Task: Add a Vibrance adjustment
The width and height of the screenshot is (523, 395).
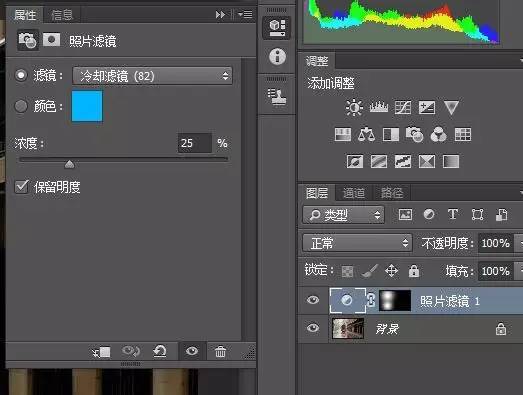Action: (x=451, y=108)
